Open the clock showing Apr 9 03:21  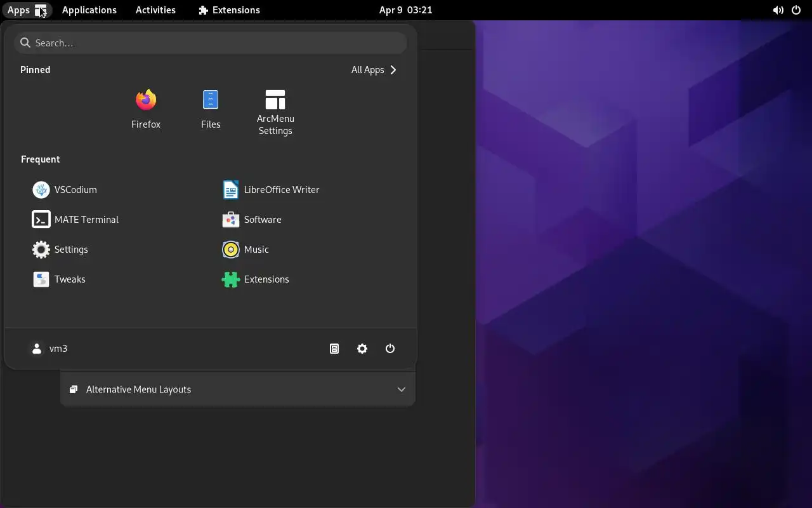[406, 10]
